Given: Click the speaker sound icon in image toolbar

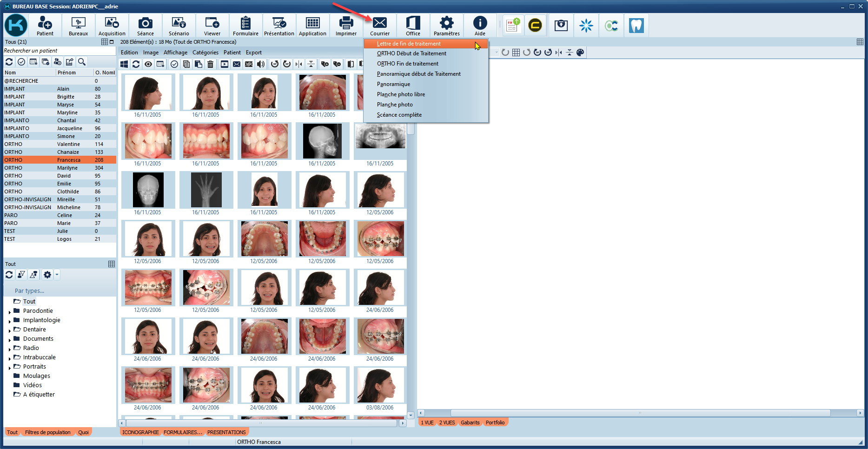Looking at the screenshot, I should [261, 64].
